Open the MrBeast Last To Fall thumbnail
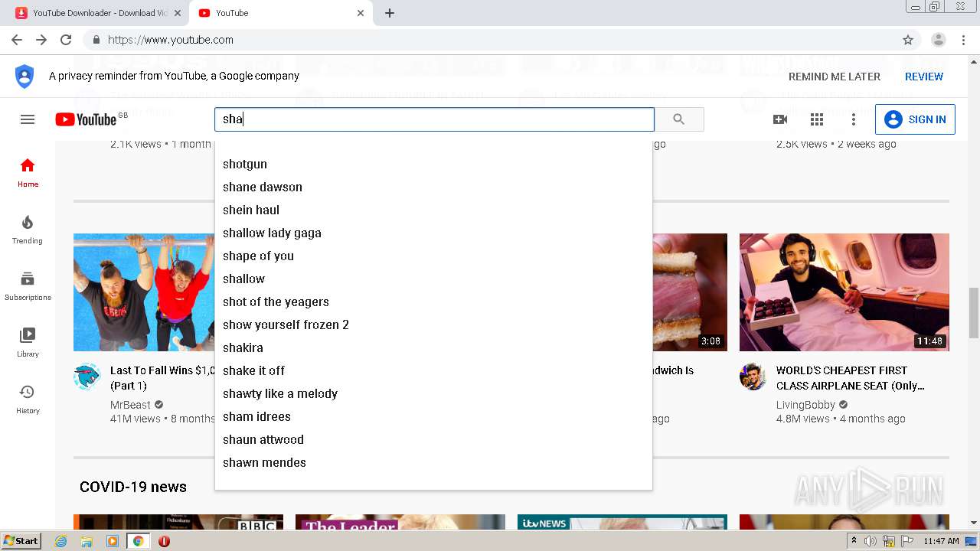The width and height of the screenshot is (980, 551). coord(144,292)
